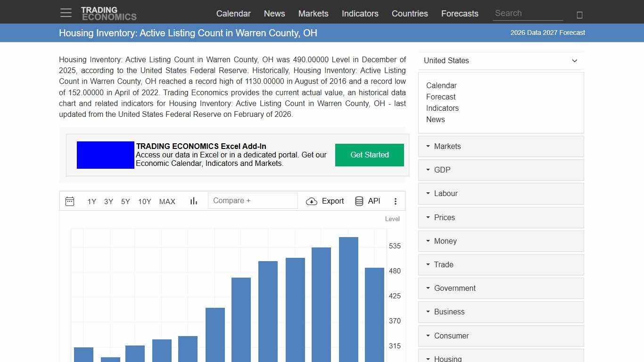The width and height of the screenshot is (644, 362).
Task: Open the Forecasts menu item
Action: coord(460,14)
